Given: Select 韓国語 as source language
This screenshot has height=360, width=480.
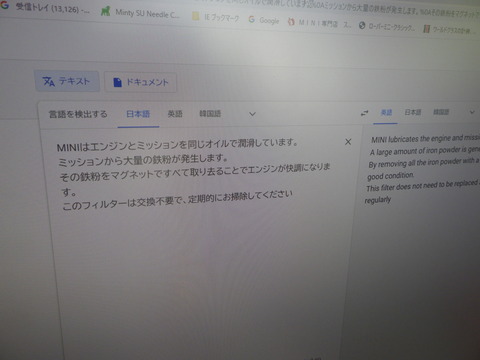Looking at the screenshot, I should [210, 114].
